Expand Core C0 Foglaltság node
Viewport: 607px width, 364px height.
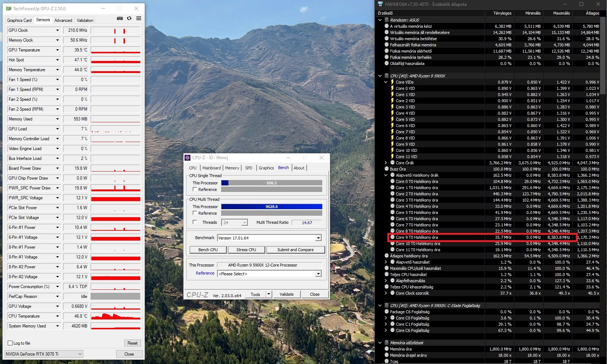coord(386,318)
